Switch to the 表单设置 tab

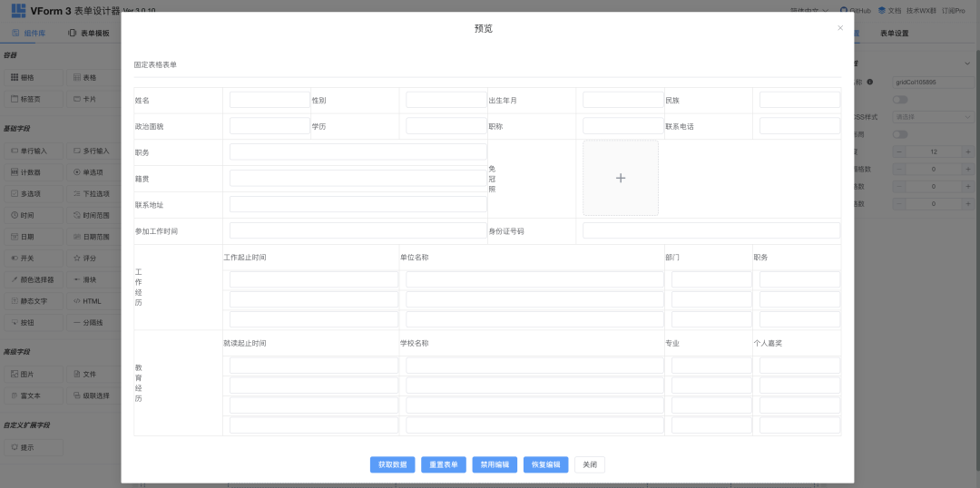point(895,33)
